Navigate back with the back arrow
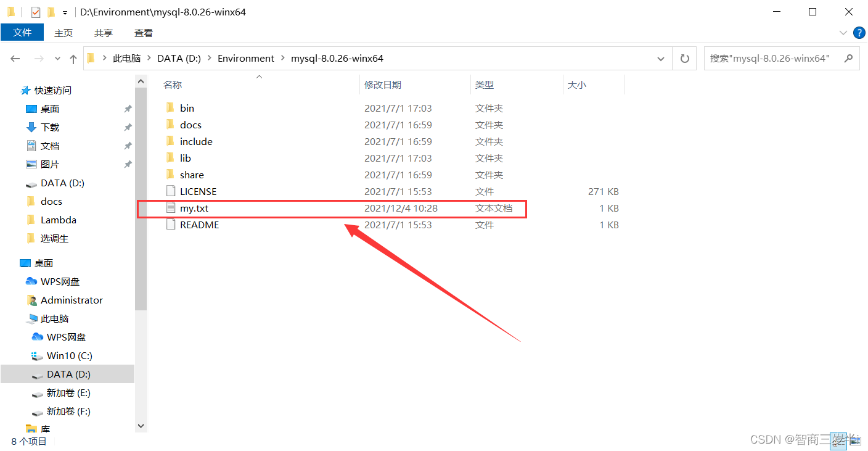 tap(15, 58)
